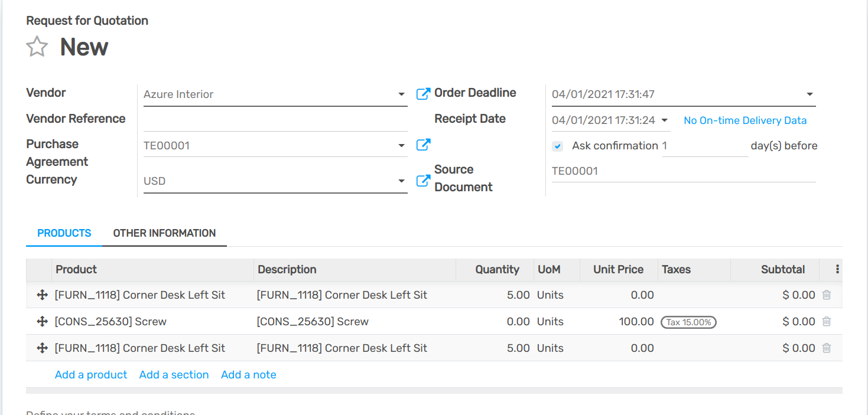This screenshot has height=415, width=868.
Task: Click the Add a product link
Action: pyautogui.click(x=91, y=374)
